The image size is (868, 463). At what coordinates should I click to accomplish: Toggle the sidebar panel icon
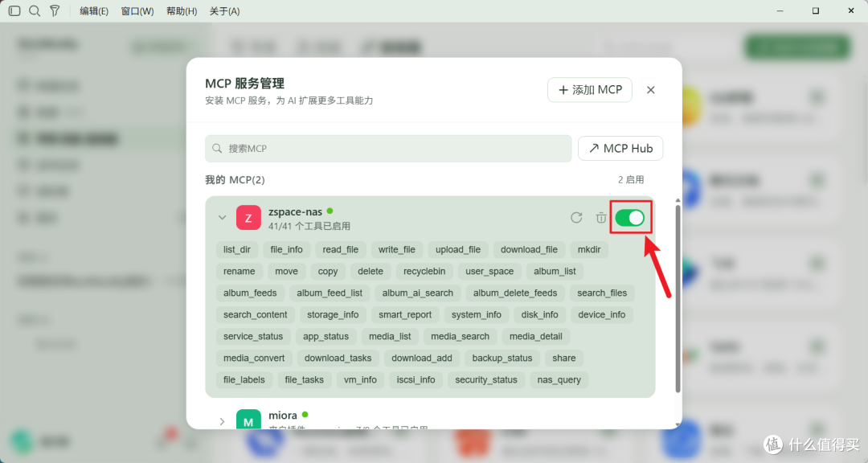[x=15, y=10]
